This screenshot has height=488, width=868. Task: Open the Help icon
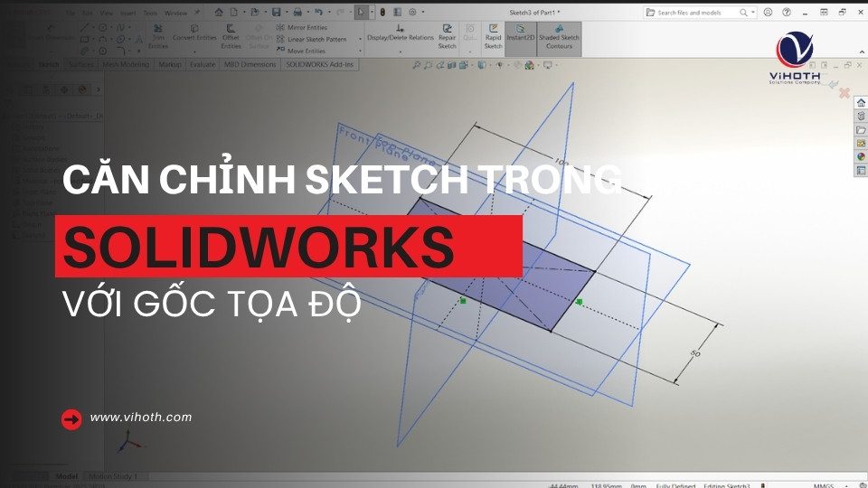[787, 12]
